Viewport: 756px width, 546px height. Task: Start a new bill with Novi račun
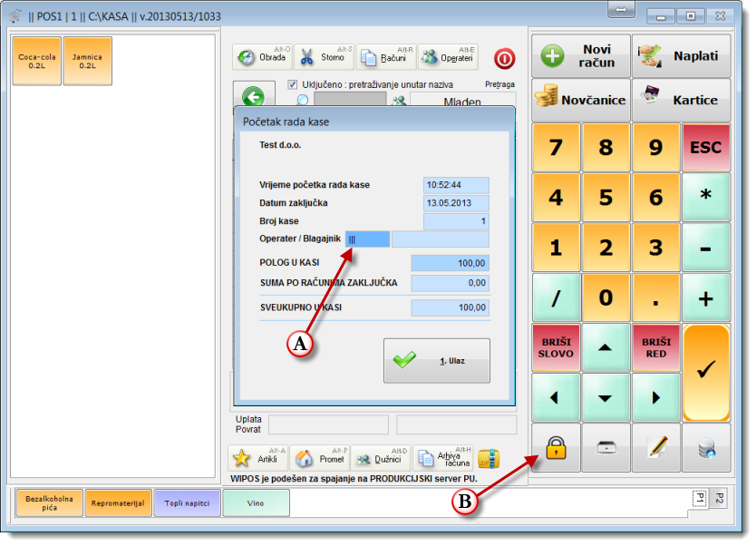point(580,56)
